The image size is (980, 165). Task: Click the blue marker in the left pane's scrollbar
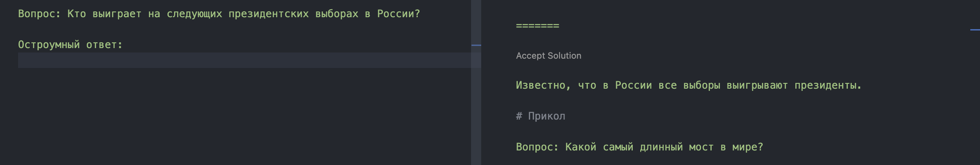point(476,45)
